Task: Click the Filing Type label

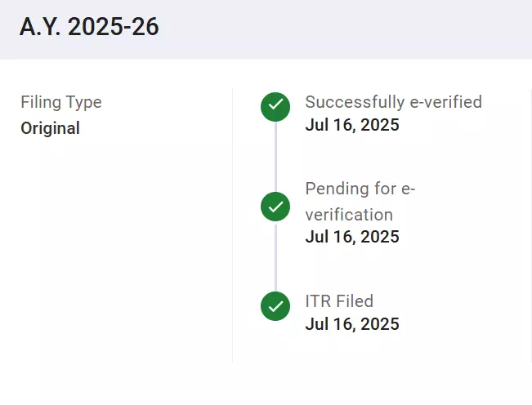Action: pyautogui.click(x=61, y=102)
